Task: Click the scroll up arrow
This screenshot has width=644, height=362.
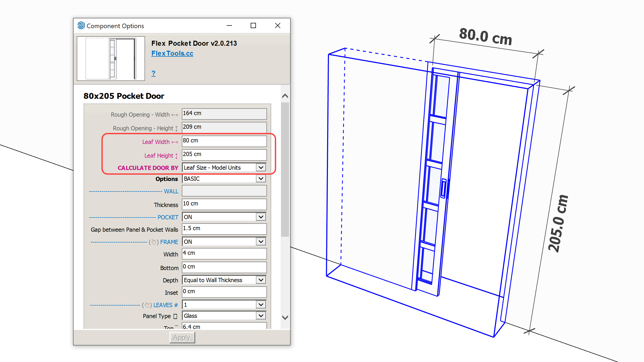Action: point(285,96)
